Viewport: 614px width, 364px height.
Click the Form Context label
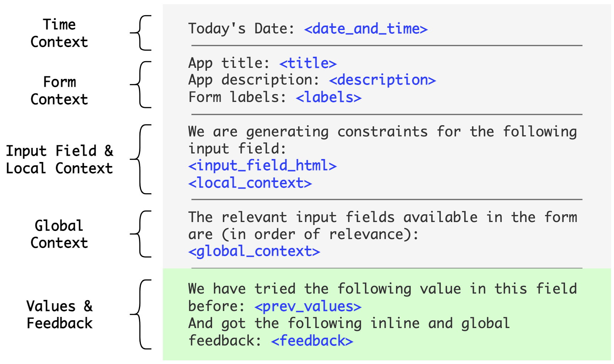(x=59, y=90)
